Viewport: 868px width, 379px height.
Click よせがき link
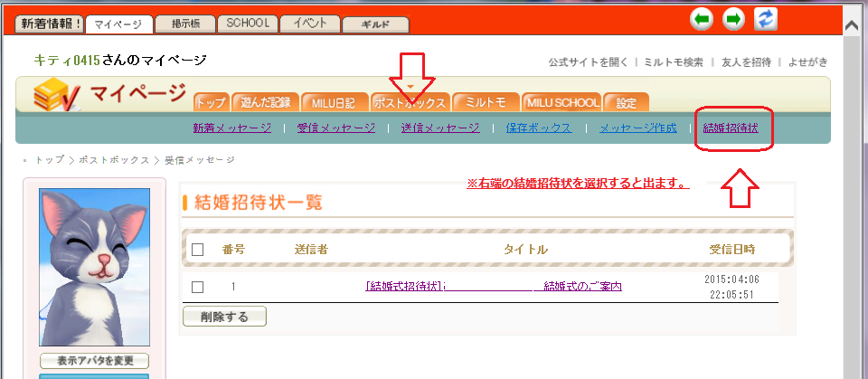tap(807, 62)
